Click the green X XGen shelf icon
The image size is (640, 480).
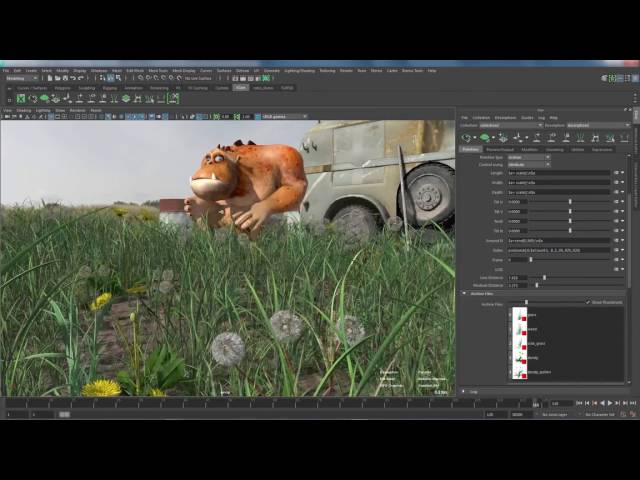click(21, 98)
